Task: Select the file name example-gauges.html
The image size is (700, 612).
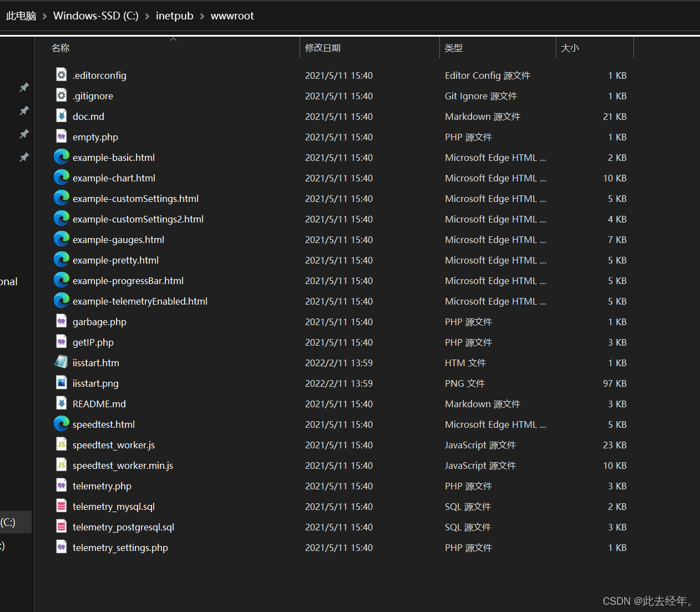Action: [118, 240]
